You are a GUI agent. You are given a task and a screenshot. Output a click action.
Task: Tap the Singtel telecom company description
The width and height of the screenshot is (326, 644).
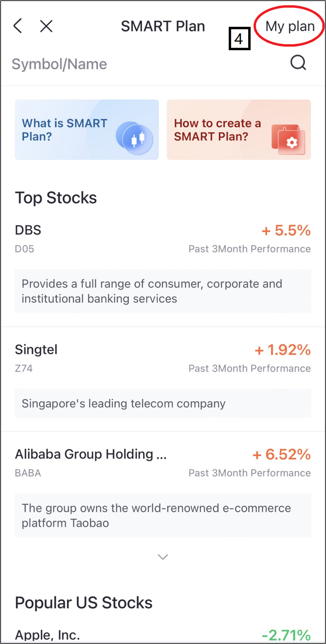coord(163,403)
